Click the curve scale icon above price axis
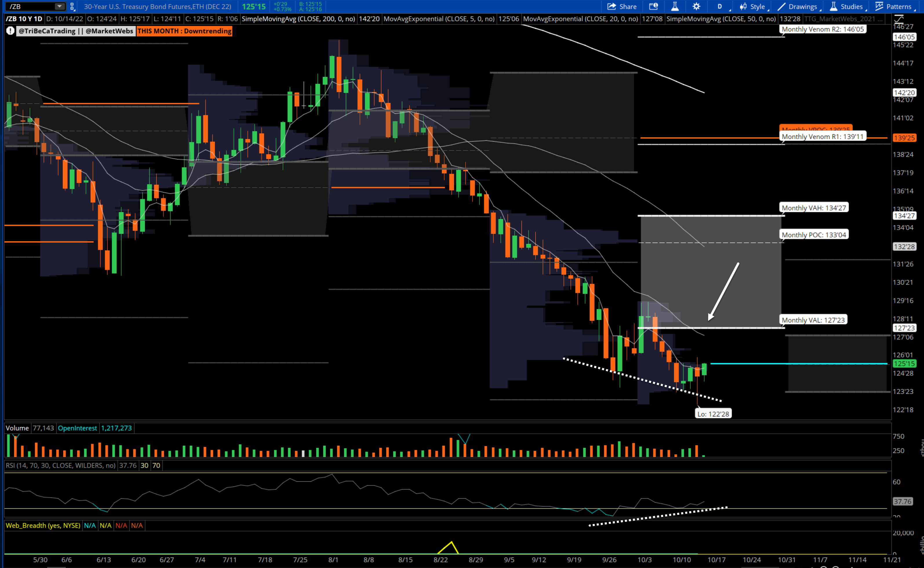Image resolution: width=924 pixels, height=568 pixels. click(x=899, y=19)
